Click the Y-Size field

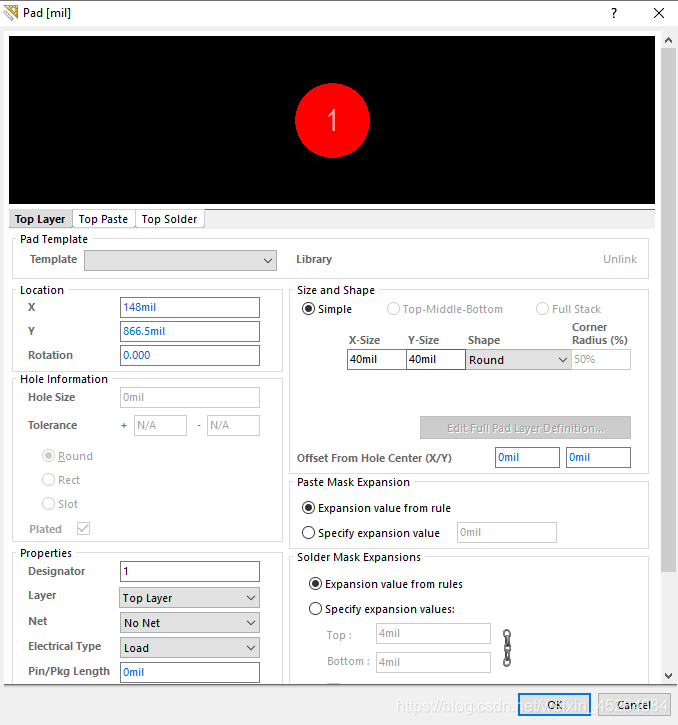click(436, 359)
